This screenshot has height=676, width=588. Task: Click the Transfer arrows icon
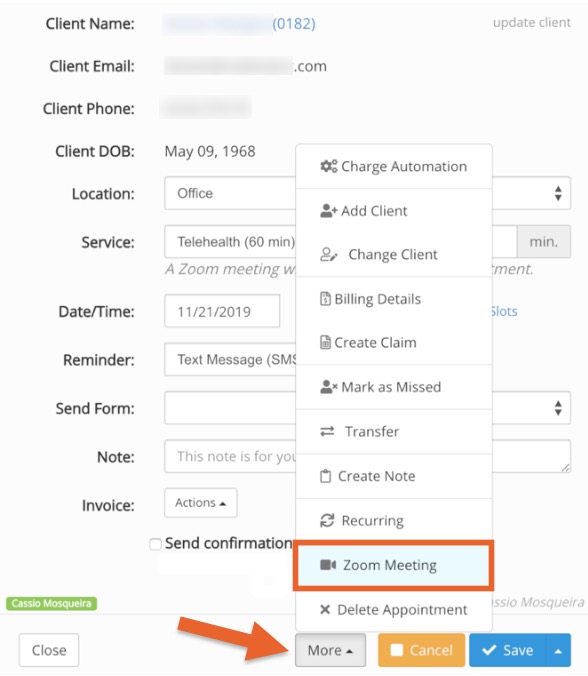pos(327,431)
